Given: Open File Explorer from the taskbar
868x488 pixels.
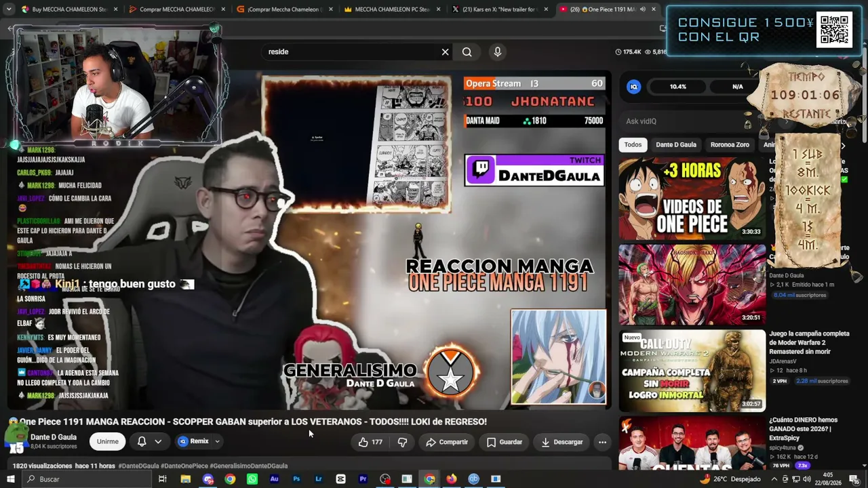Looking at the screenshot, I should tap(185, 479).
